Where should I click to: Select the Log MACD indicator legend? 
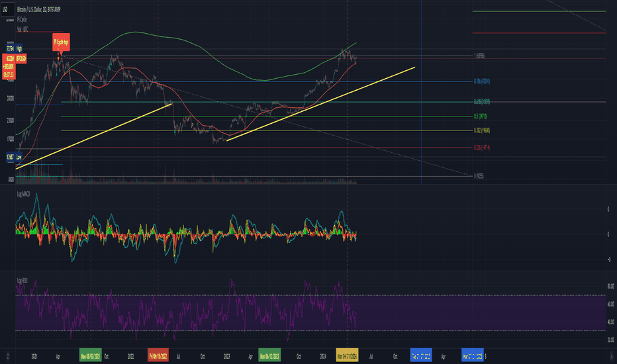tap(24, 194)
